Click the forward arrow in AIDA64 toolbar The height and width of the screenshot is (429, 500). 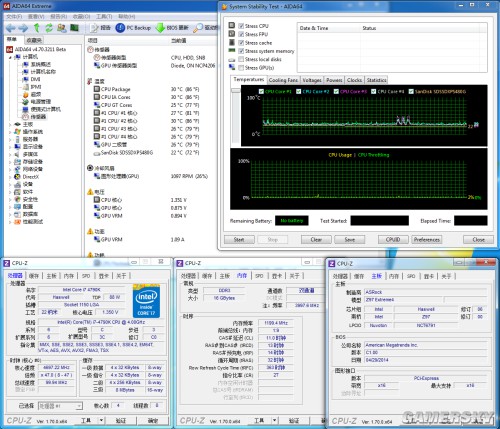[23, 28]
